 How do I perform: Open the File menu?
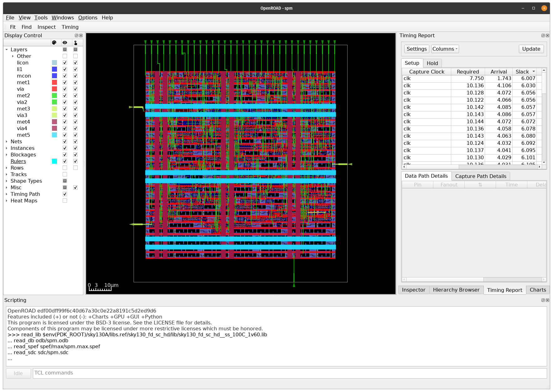(10, 18)
